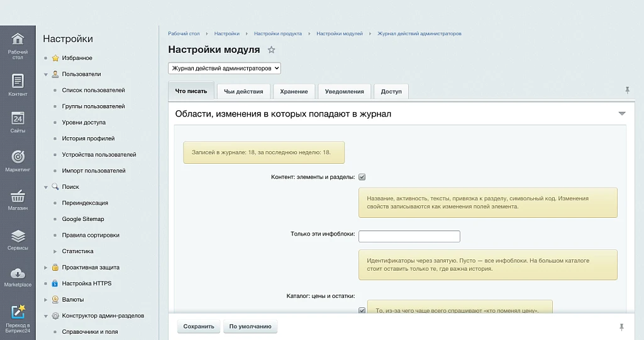The height and width of the screenshot is (340, 644).
Task: Open the Рабочий стол sidebar section
Action: (18, 46)
